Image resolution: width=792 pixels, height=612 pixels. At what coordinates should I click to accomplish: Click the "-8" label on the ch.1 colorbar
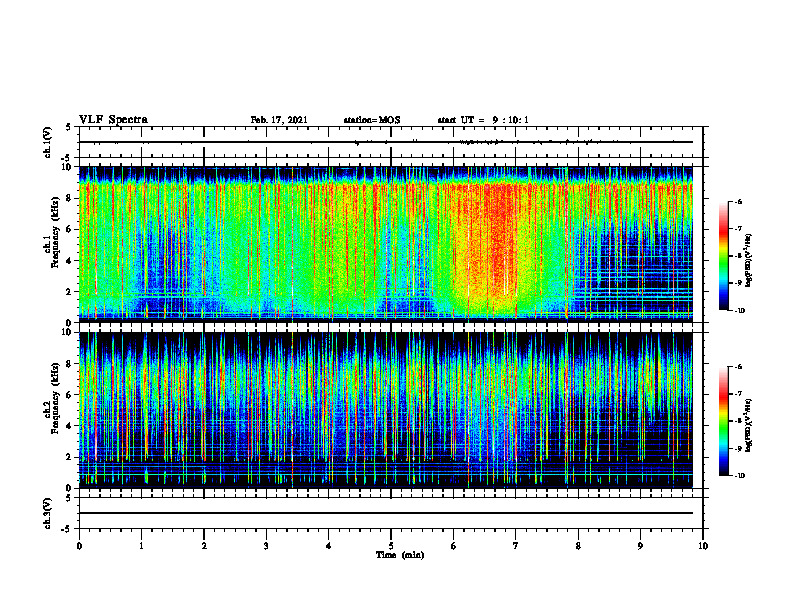coord(737,256)
